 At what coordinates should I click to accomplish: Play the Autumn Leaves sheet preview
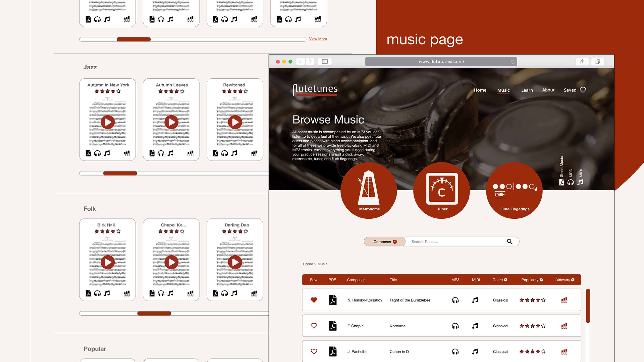[x=171, y=122]
